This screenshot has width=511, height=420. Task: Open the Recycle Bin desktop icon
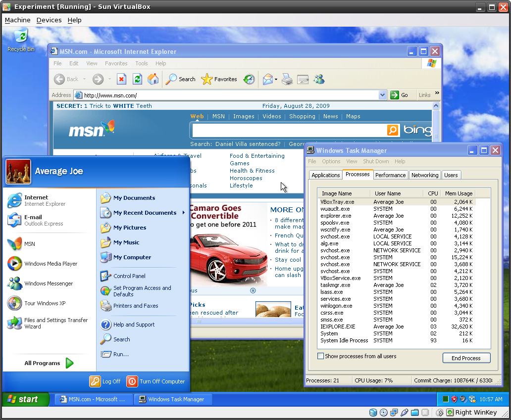click(x=21, y=40)
